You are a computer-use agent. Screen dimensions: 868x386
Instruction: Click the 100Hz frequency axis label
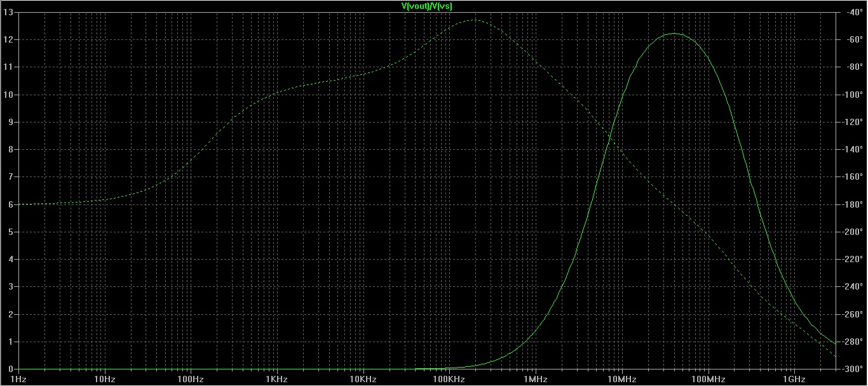(x=191, y=378)
